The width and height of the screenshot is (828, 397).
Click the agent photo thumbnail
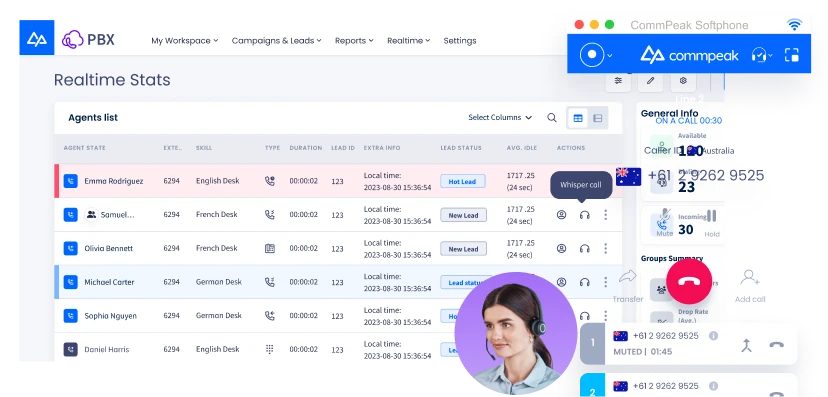click(x=515, y=334)
